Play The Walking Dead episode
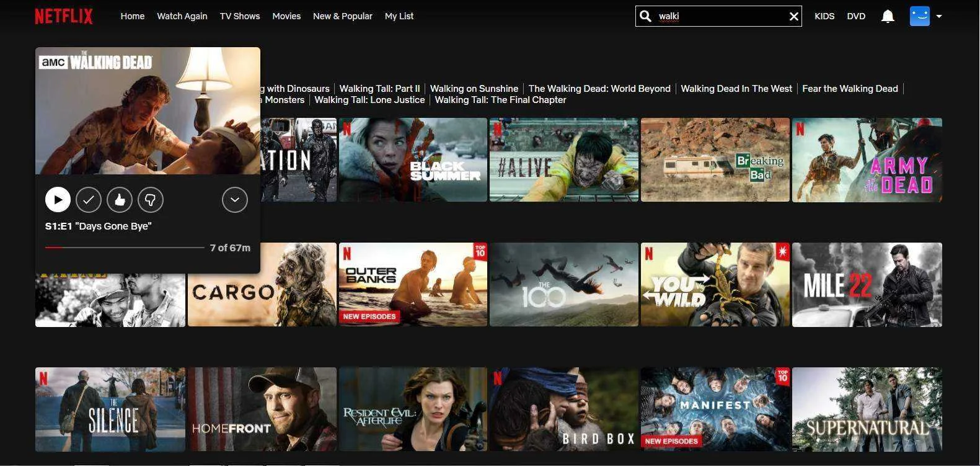The height and width of the screenshot is (466, 980). coord(58,200)
